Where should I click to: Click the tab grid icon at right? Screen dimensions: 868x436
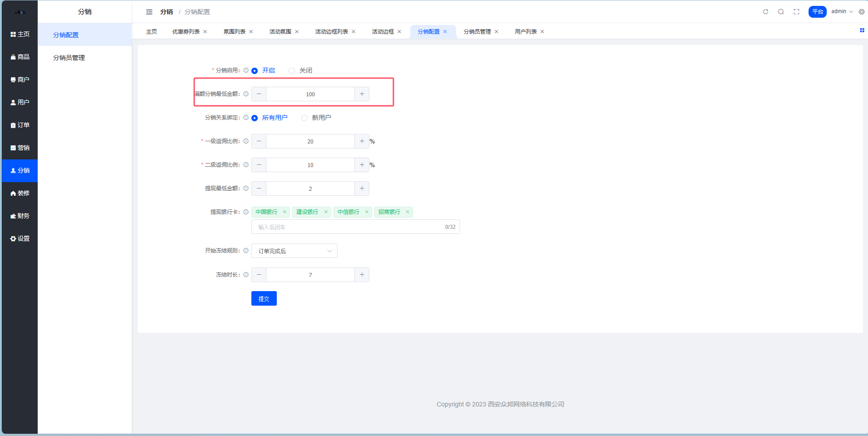[x=862, y=30]
